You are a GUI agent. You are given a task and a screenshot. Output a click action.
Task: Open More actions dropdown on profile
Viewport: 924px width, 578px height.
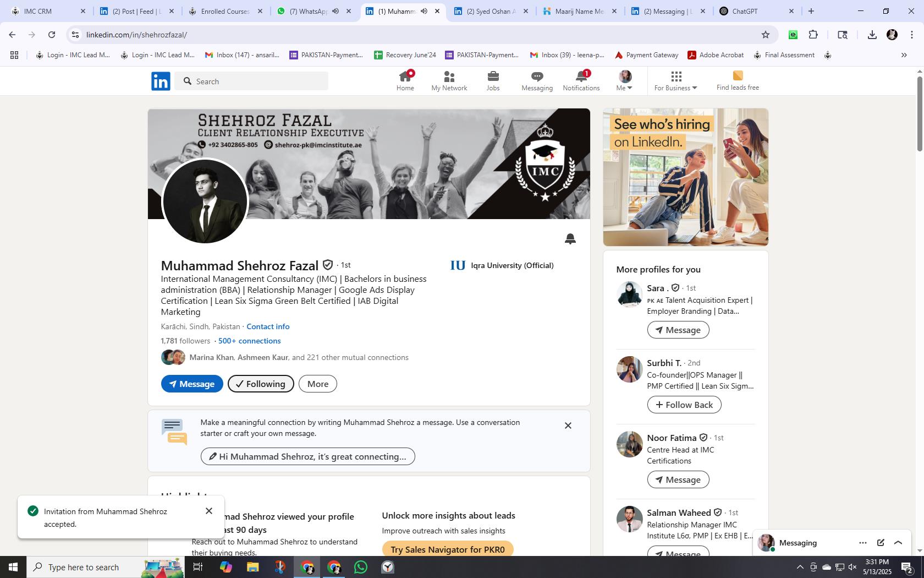coord(318,384)
